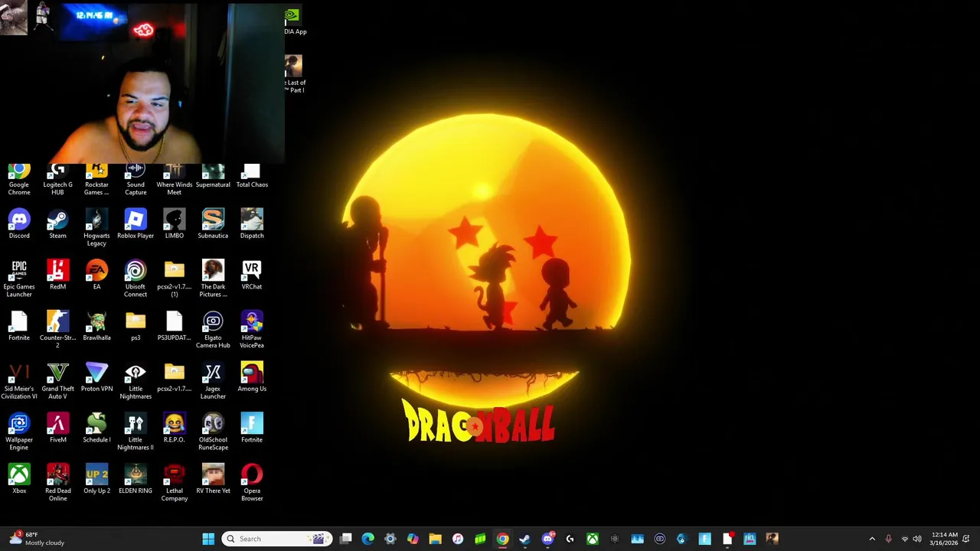Select the Fortnite icon with blue F
The height and width of the screenshot is (551, 980).
pyautogui.click(x=252, y=429)
